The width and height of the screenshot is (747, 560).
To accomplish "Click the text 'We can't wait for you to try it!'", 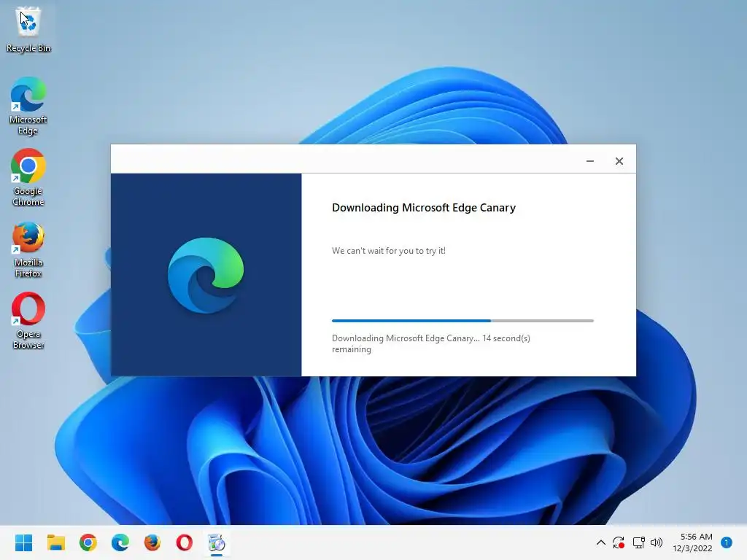I will [389, 251].
